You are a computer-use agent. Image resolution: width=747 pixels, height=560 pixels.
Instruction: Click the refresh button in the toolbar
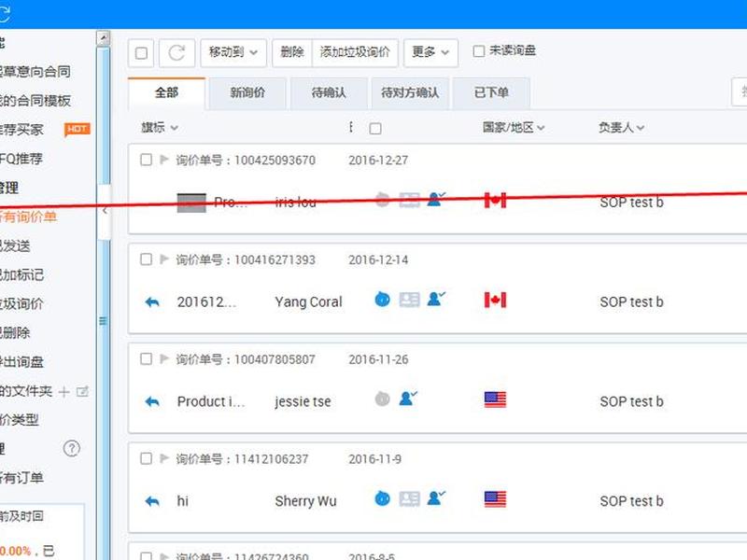point(176,53)
